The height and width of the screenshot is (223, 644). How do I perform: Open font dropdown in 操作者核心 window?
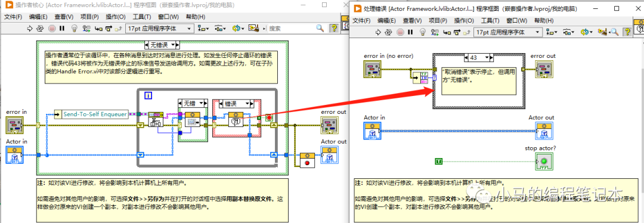159,29
